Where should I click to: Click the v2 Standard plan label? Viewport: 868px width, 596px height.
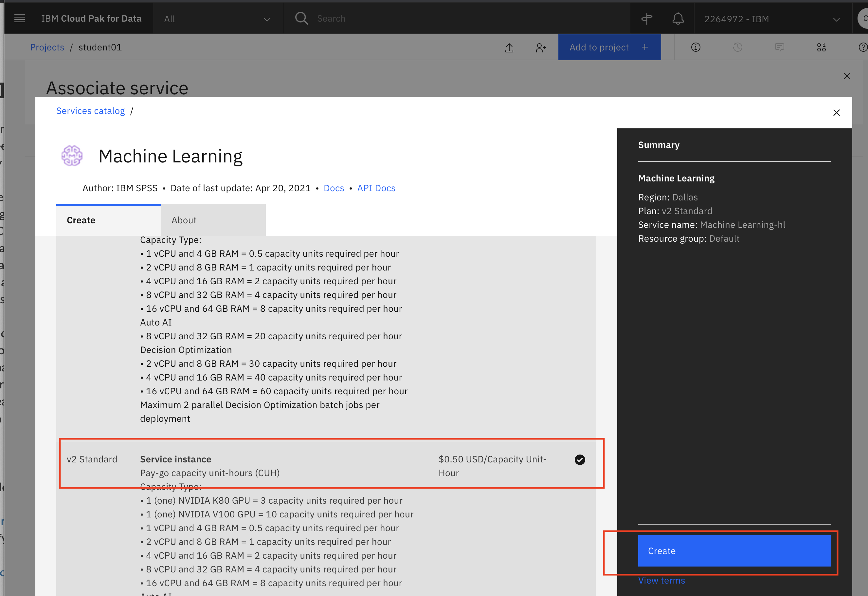[92, 459]
